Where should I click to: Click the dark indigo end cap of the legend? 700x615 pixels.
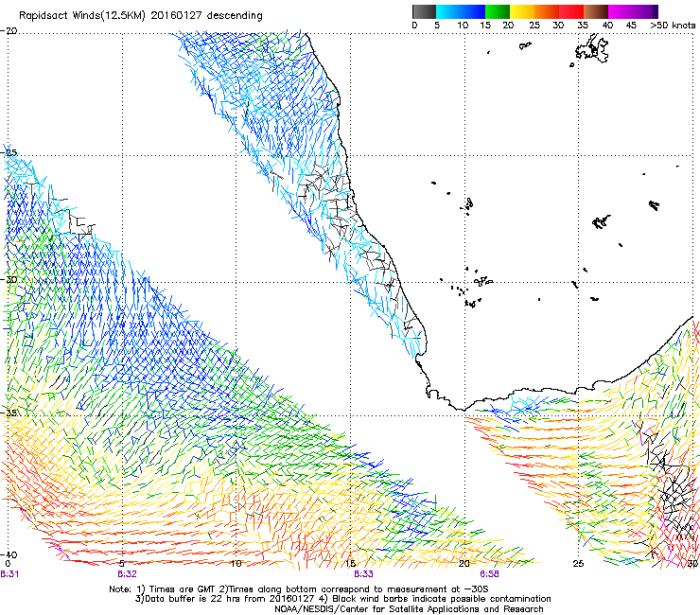pyautogui.click(x=656, y=11)
